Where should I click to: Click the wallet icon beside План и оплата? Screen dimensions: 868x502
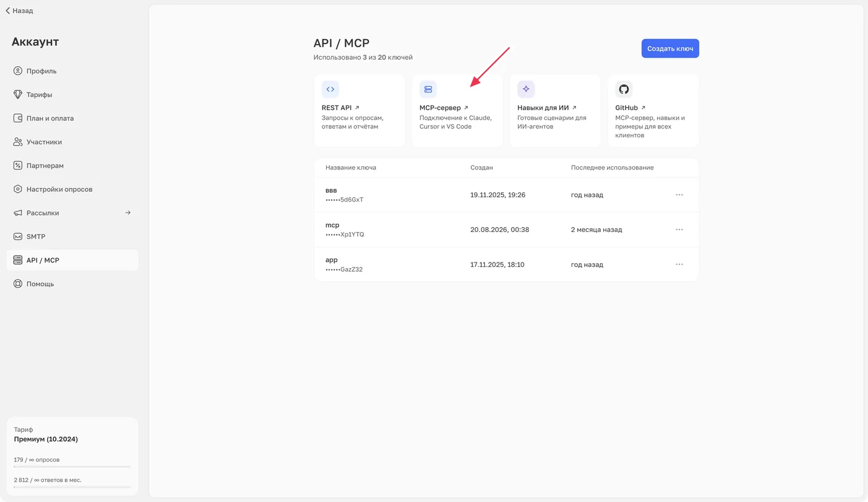pyautogui.click(x=18, y=118)
